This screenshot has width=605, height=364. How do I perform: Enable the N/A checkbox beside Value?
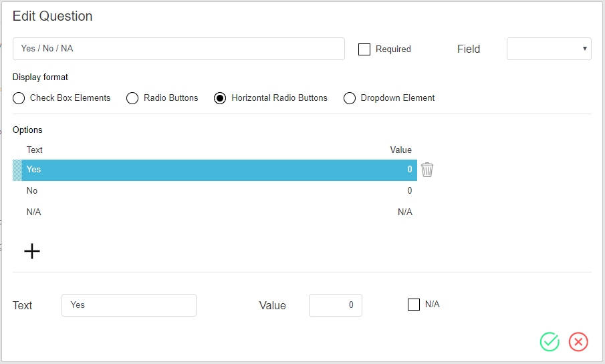pos(414,305)
